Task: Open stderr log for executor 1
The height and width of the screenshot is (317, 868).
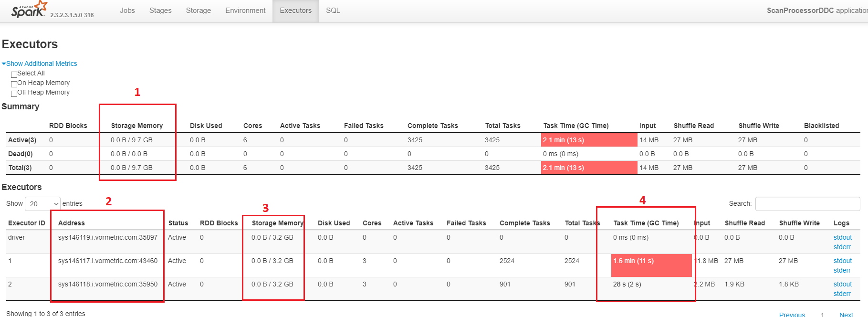Action: tap(842, 270)
